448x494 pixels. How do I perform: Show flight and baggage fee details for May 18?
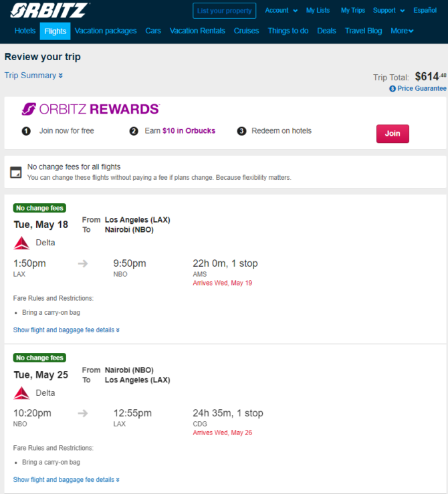pos(66,330)
